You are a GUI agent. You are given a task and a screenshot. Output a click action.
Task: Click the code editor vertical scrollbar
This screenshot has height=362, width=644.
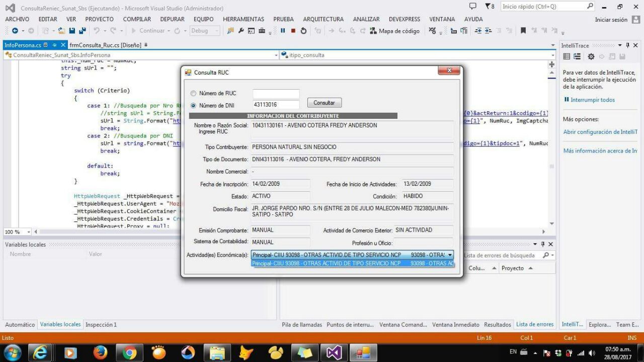tap(552, 147)
